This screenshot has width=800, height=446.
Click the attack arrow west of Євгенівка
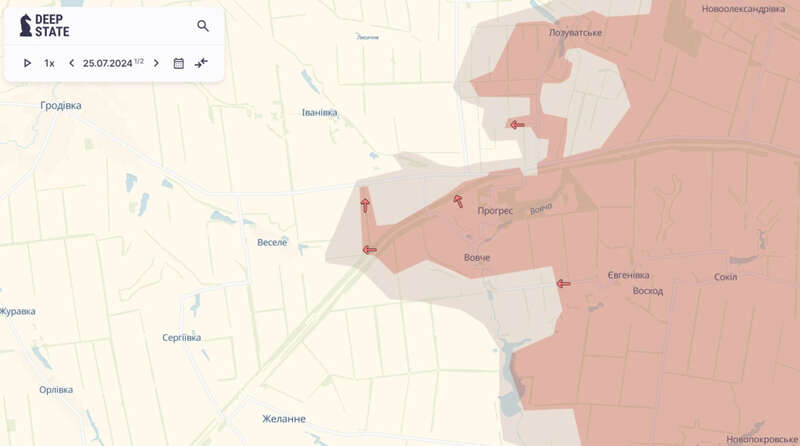coord(563,283)
